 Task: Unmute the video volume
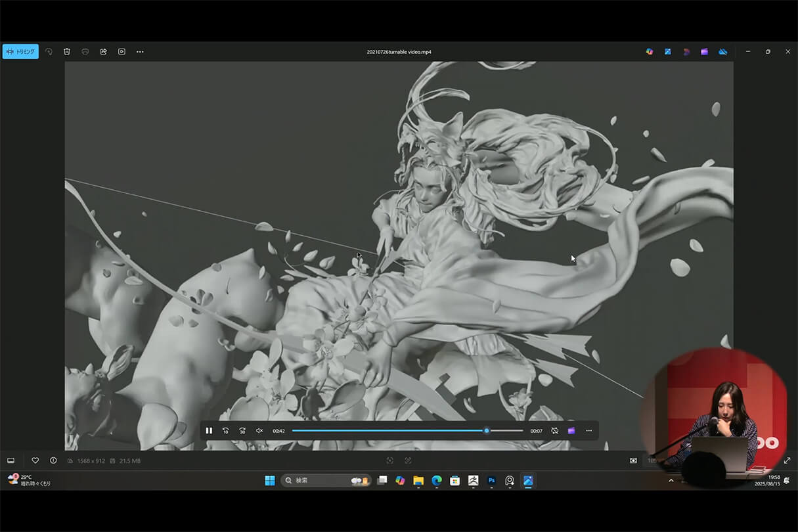pyautogui.click(x=259, y=431)
